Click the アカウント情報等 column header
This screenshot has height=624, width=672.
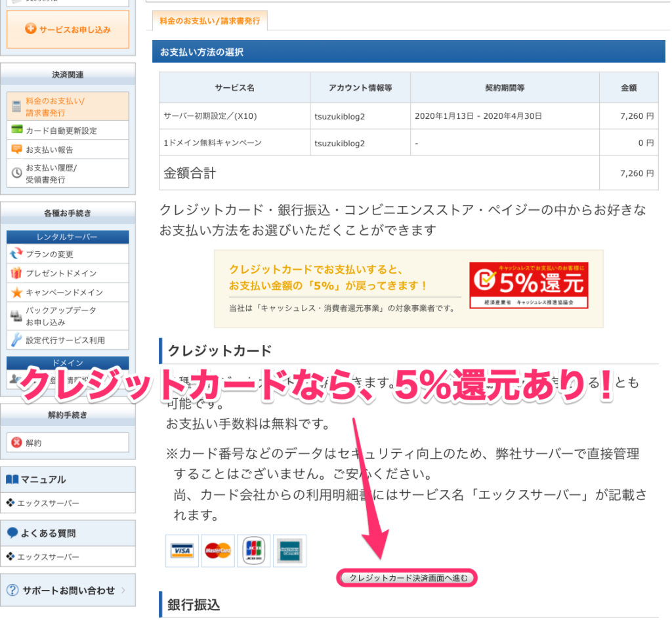click(360, 87)
